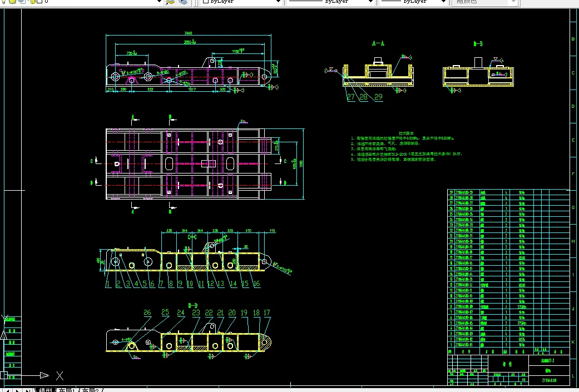Click the previous layout tab arrow
Viewport: 579px width, 392px height.
click(8, 390)
